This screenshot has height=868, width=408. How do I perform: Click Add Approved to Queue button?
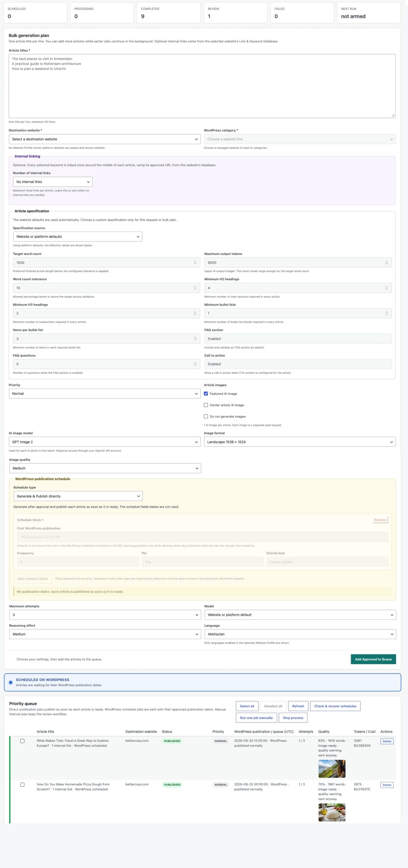coord(373,659)
